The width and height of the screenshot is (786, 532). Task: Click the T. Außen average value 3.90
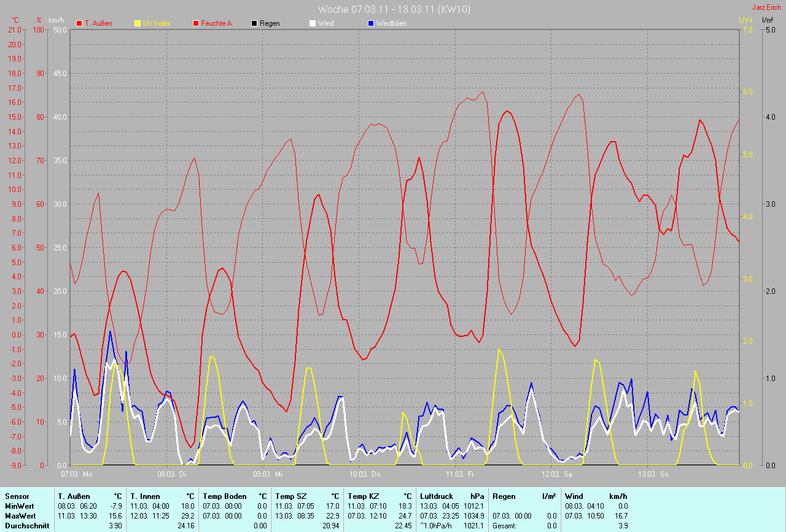coord(116,525)
